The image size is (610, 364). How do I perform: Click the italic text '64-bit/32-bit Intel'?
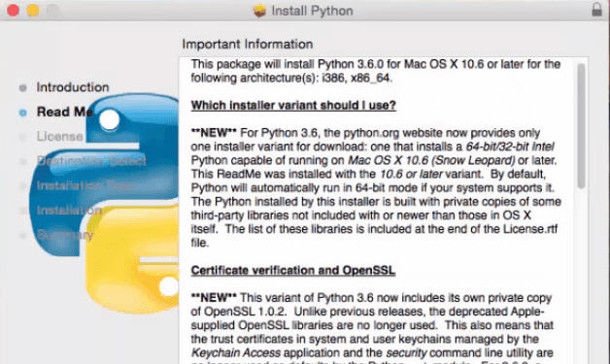click(x=510, y=147)
